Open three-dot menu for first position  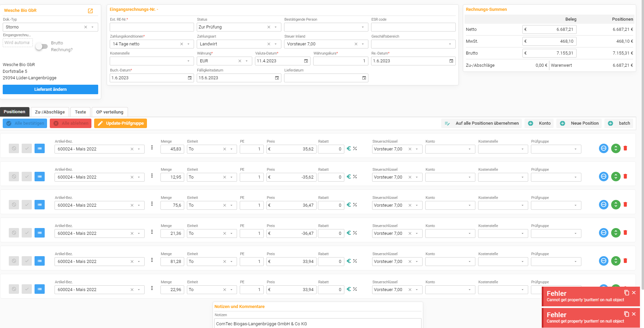(152, 148)
